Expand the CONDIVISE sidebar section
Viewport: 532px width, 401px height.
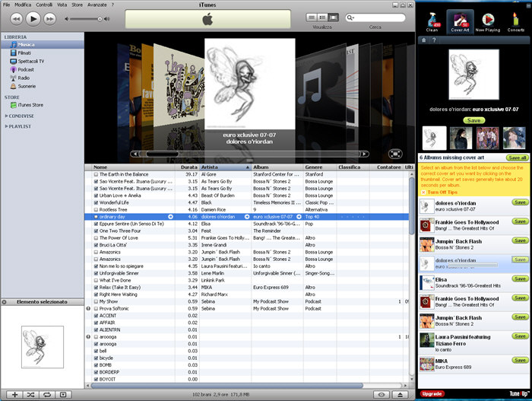tap(6, 116)
